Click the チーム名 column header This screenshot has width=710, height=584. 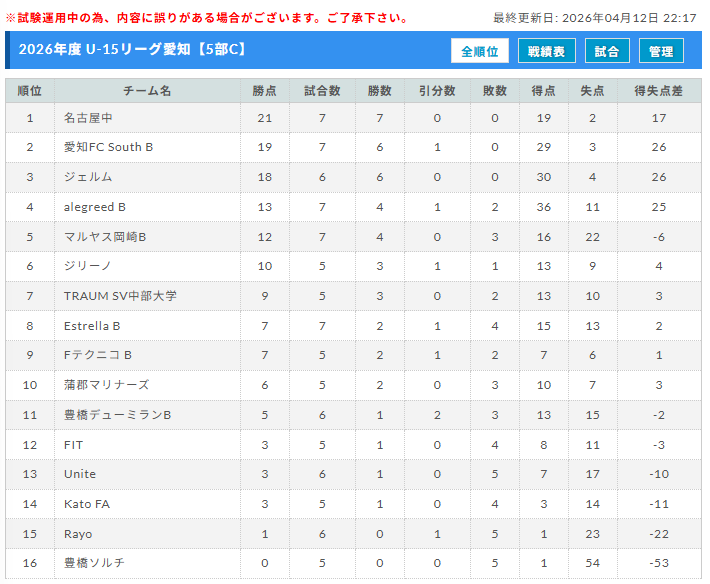pos(147,91)
